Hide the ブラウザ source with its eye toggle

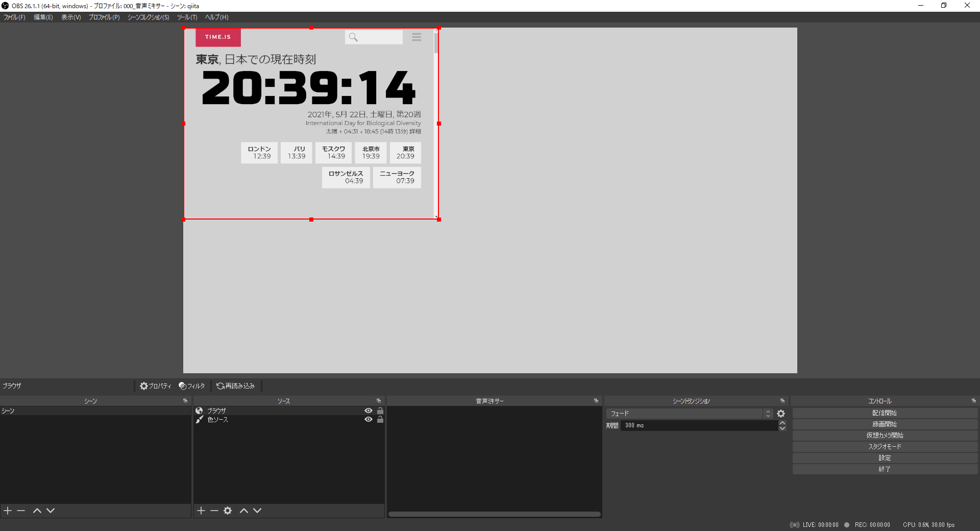coord(369,411)
